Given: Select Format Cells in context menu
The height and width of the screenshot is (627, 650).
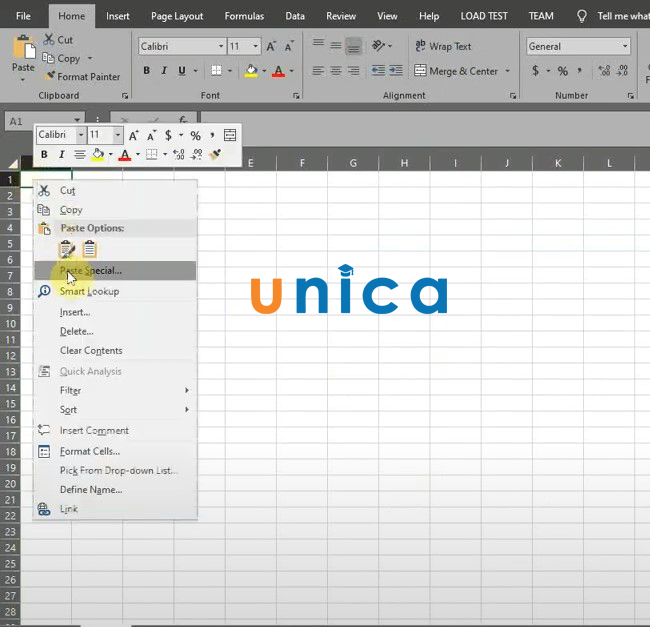Looking at the screenshot, I should (x=115, y=451).
